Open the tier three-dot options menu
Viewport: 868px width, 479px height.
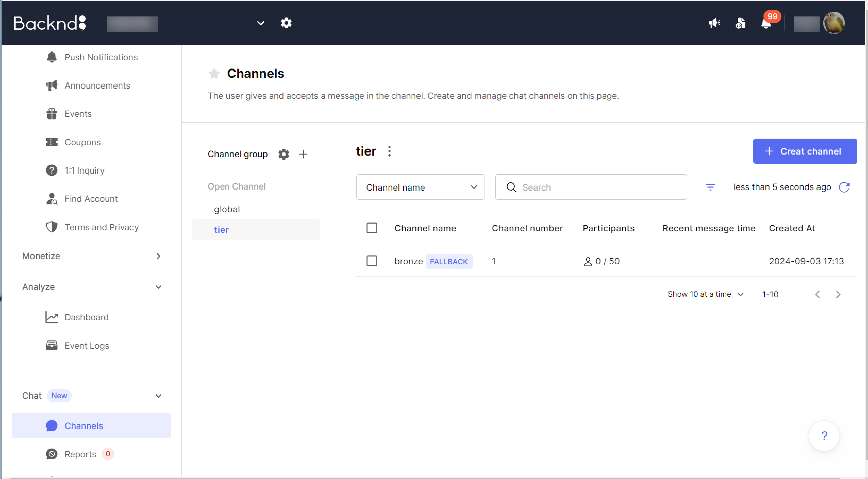(x=389, y=151)
